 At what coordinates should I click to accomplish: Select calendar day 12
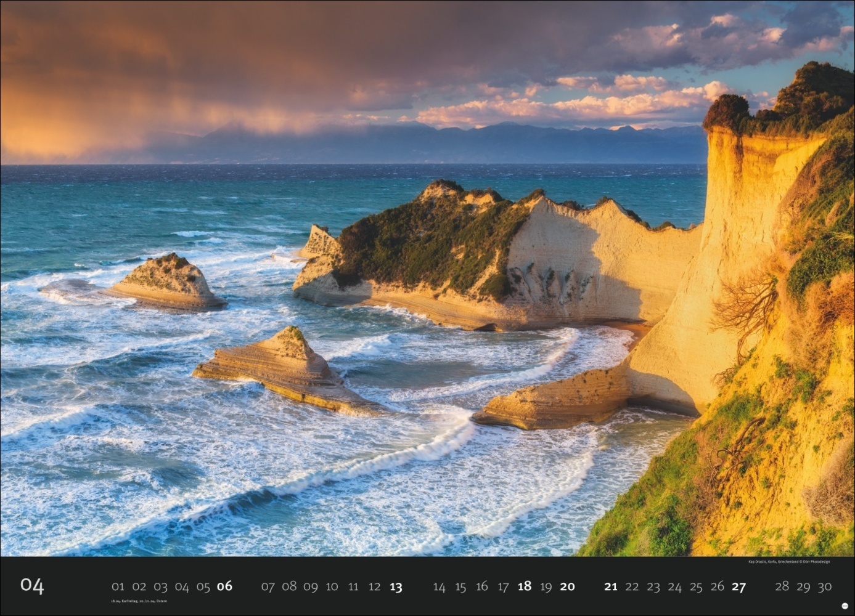374,587
